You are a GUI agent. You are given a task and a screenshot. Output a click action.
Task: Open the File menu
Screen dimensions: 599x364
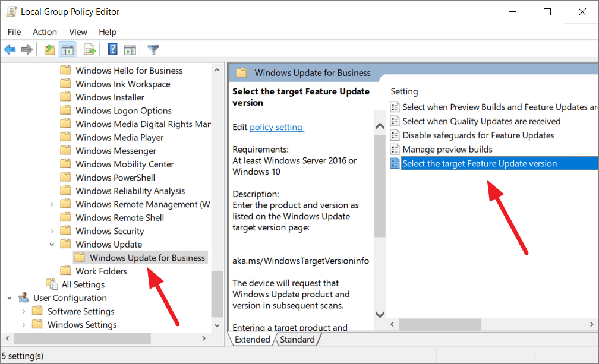click(x=14, y=32)
